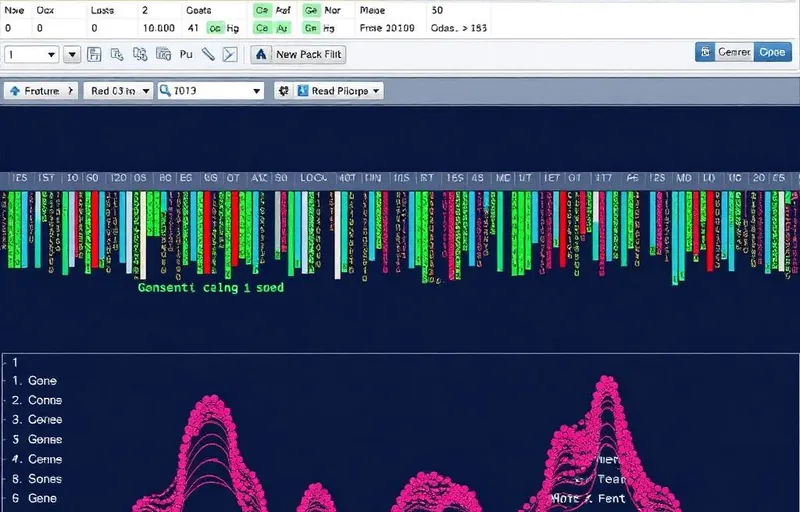
Task: Toggle the green Ge badge beside Nor
Action: coord(311,10)
